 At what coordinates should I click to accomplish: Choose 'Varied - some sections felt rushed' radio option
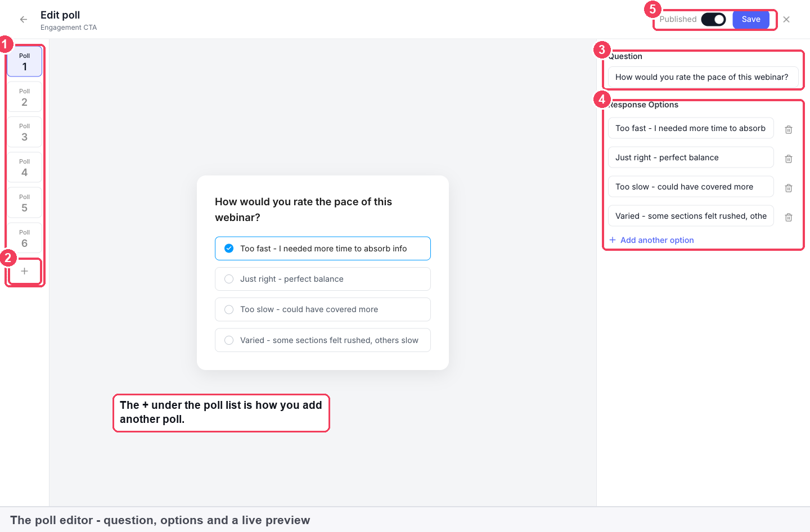(323, 340)
